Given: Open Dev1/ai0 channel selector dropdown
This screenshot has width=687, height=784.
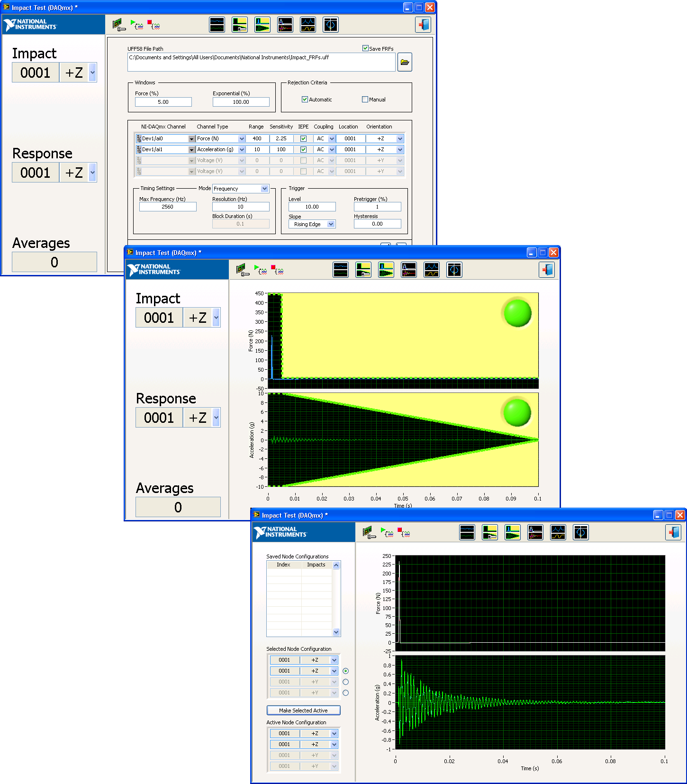Looking at the screenshot, I should click(192, 138).
